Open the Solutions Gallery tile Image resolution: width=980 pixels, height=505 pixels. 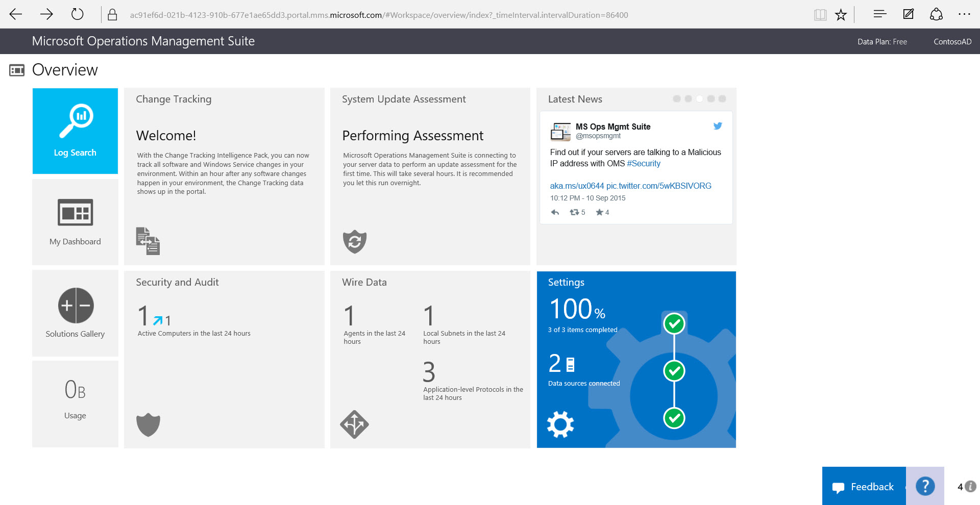tap(75, 313)
